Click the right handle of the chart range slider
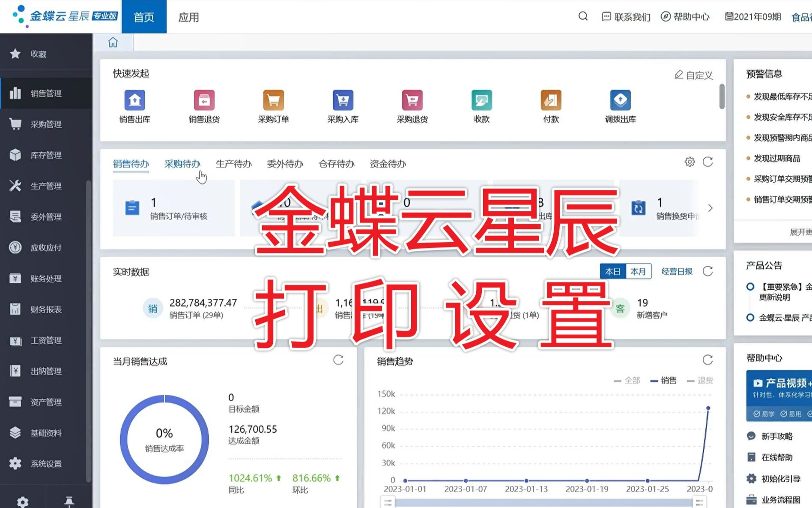This screenshot has height=508, width=812. 699,502
